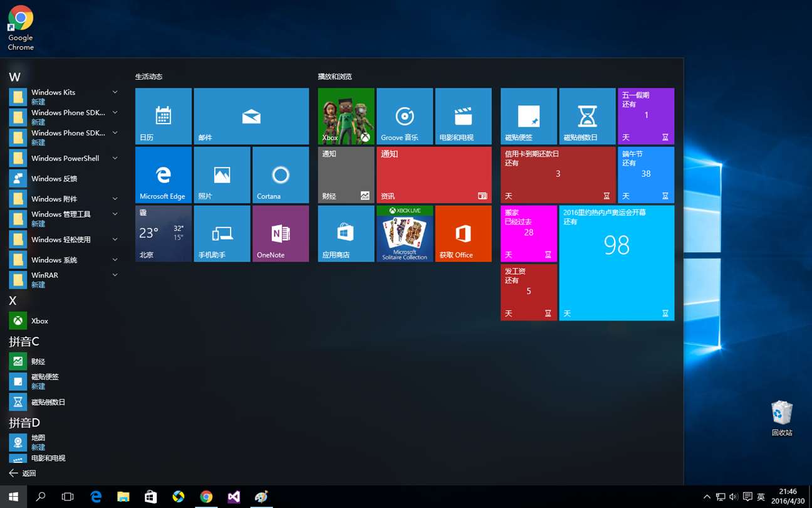Viewport: 812px width, 508px height.
Task: Open Visual Studio from the taskbar
Action: (234, 497)
